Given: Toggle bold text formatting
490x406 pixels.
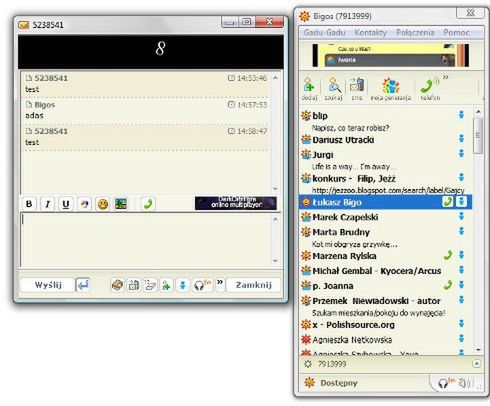Looking at the screenshot, I should [x=29, y=204].
